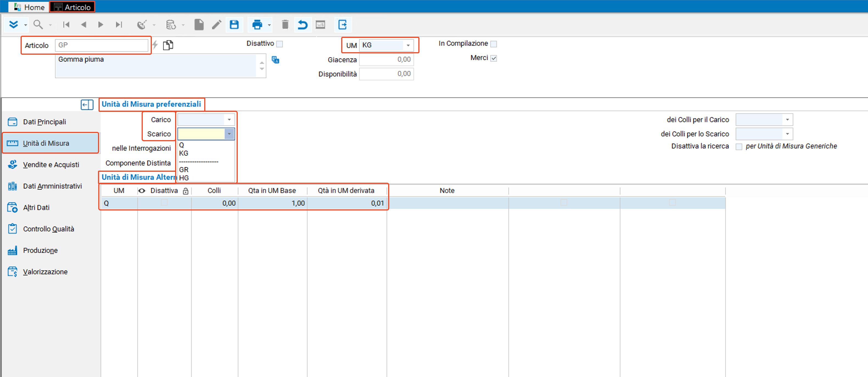Click the Articolo code field GP
Image resolution: width=868 pixels, height=377 pixels.
[101, 45]
